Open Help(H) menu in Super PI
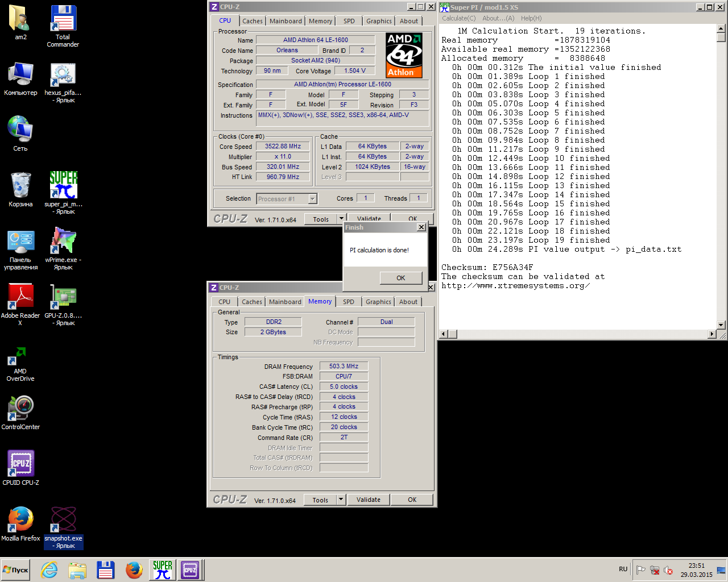728x582 pixels. tap(531, 18)
